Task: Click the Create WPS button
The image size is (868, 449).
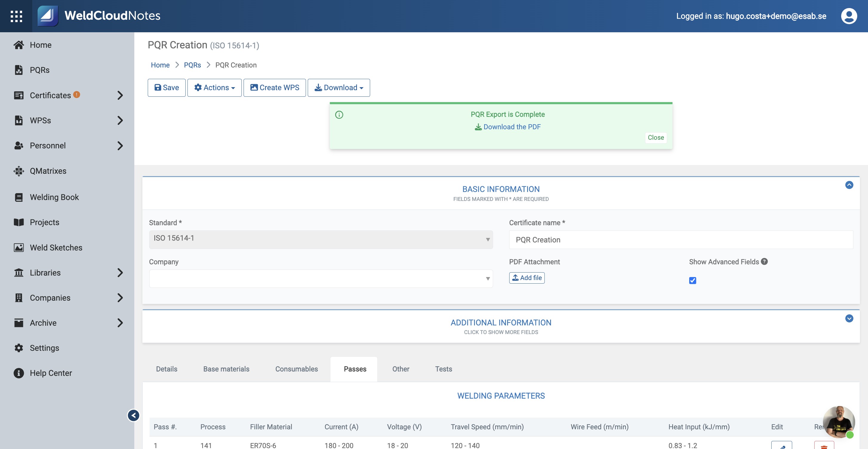Action: [275, 88]
